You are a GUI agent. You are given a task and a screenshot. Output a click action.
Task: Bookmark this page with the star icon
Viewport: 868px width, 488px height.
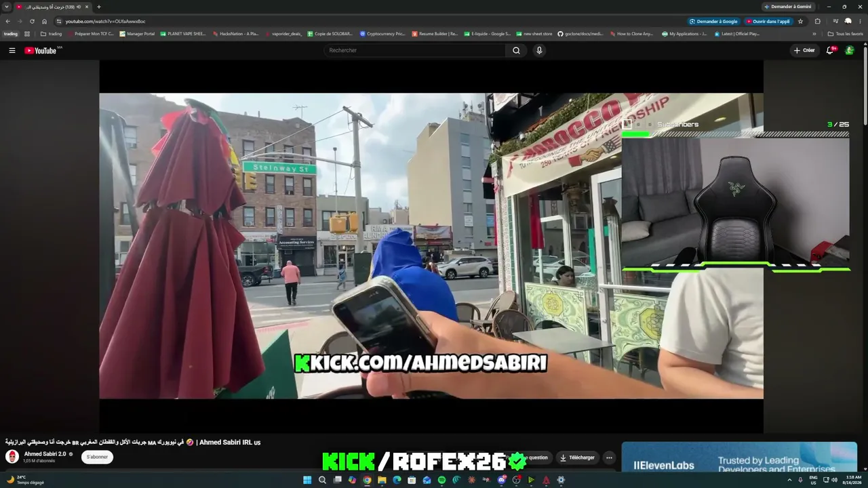(x=800, y=21)
